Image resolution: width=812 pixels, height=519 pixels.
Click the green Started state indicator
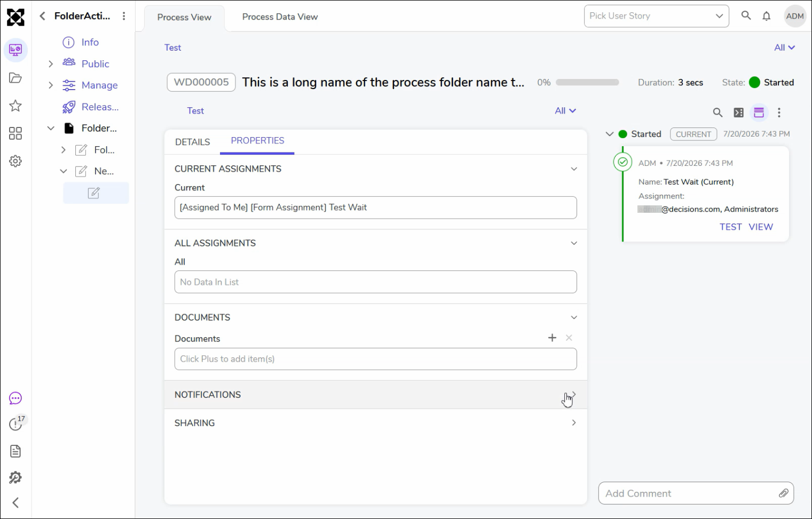tap(754, 82)
